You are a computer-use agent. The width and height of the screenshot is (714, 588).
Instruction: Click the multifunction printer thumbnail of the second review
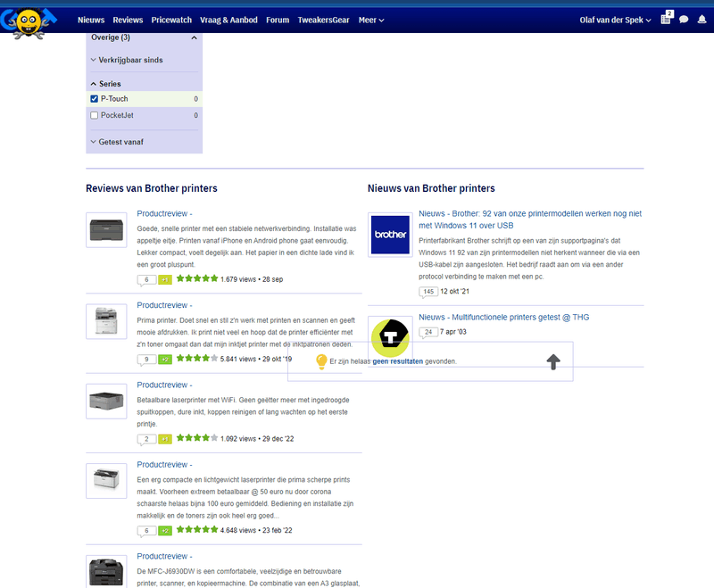coord(106,321)
